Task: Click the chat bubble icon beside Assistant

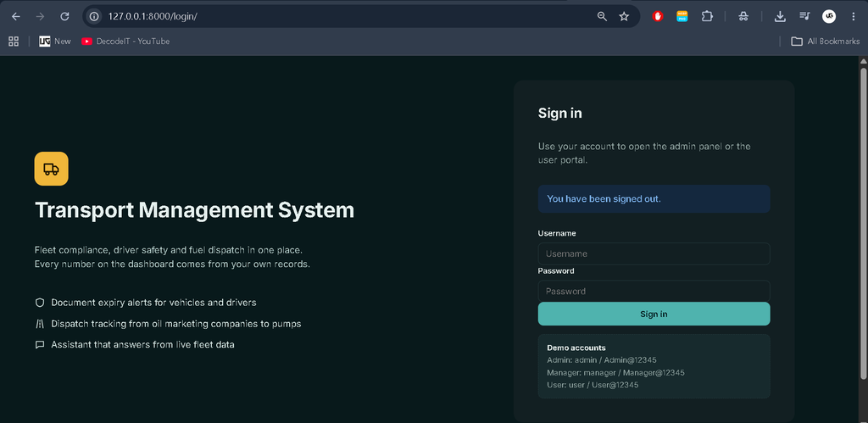Action: [39, 344]
